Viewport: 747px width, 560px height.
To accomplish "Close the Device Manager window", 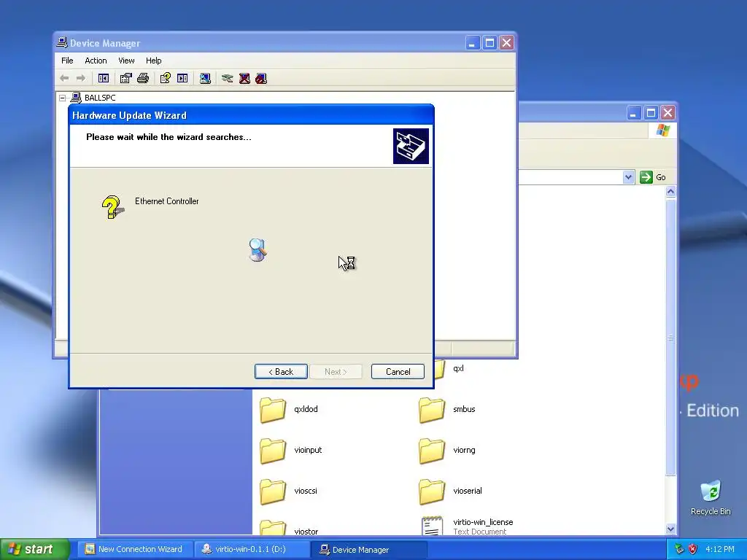I will click(507, 43).
